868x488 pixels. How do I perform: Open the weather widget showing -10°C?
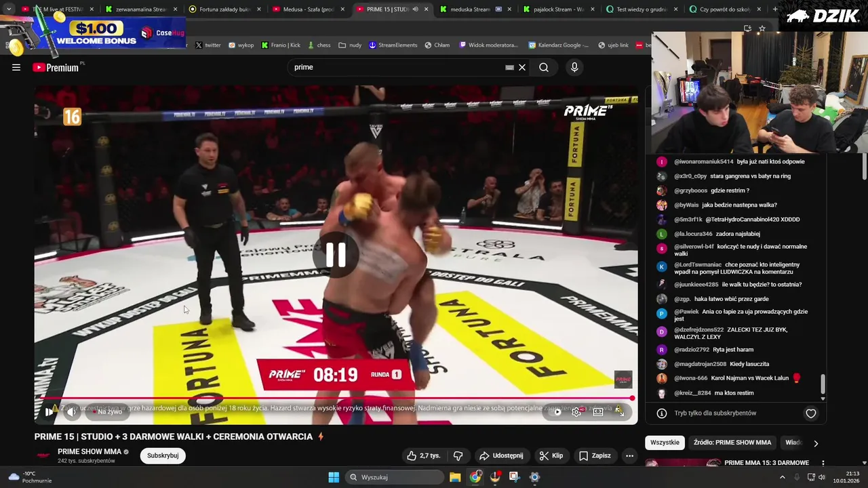tap(30, 477)
